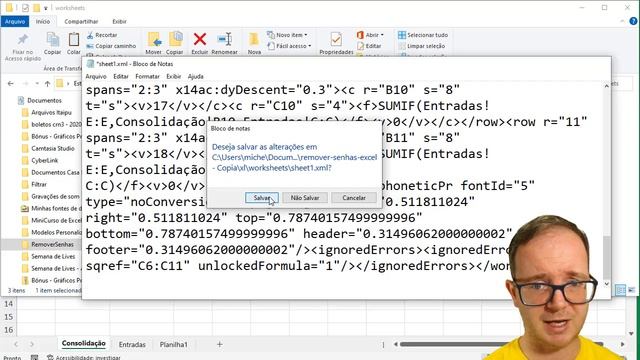This screenshot has width=640, height=360.
Task: Open Novo item dropdown
Action: 287,35
